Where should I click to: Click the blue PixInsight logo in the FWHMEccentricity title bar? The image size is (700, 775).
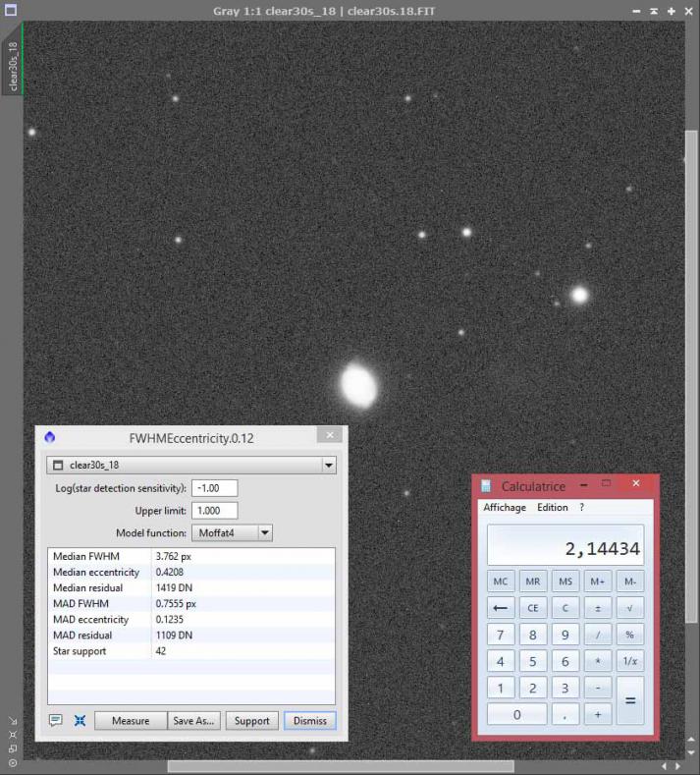[50, 437]
